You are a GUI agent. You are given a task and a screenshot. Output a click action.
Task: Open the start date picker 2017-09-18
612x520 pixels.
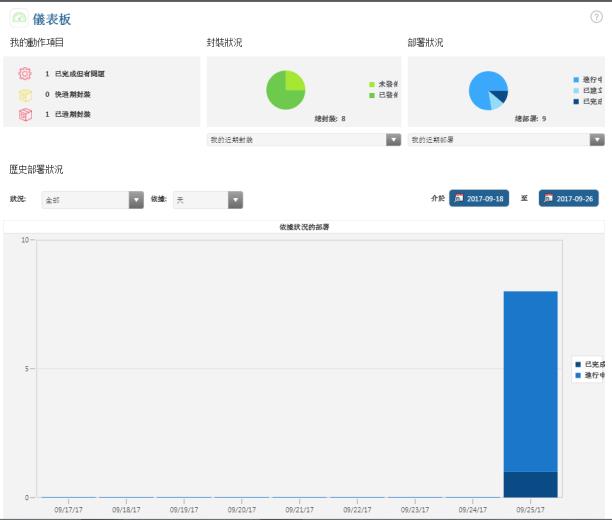point(479,198)
